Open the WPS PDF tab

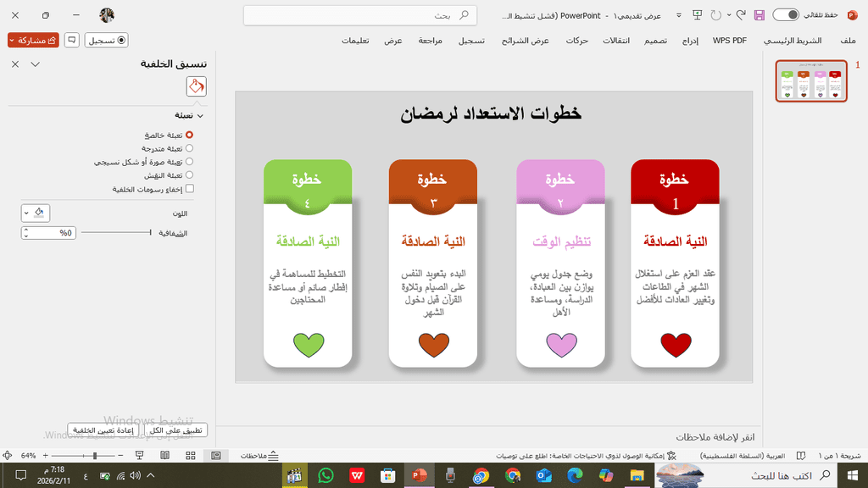click(x=730, y=41)
